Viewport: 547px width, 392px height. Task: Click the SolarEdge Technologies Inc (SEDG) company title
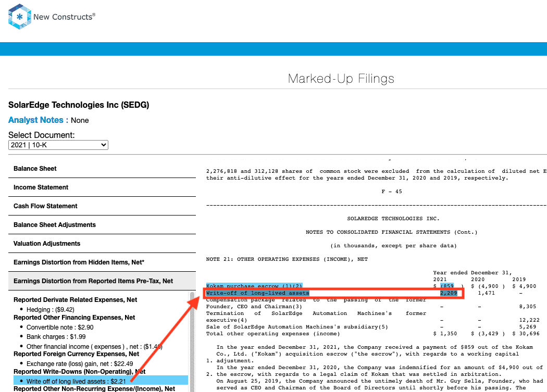79,105
